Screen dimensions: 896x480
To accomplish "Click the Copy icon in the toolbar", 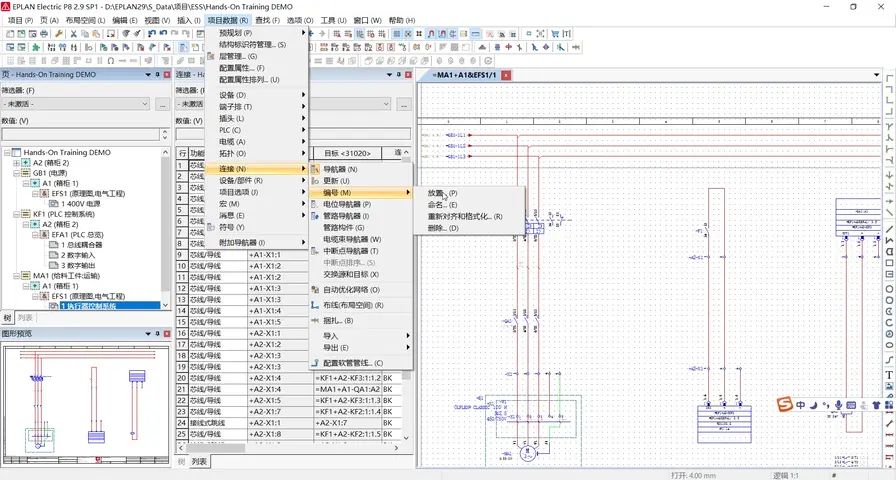I will (85, 34).
